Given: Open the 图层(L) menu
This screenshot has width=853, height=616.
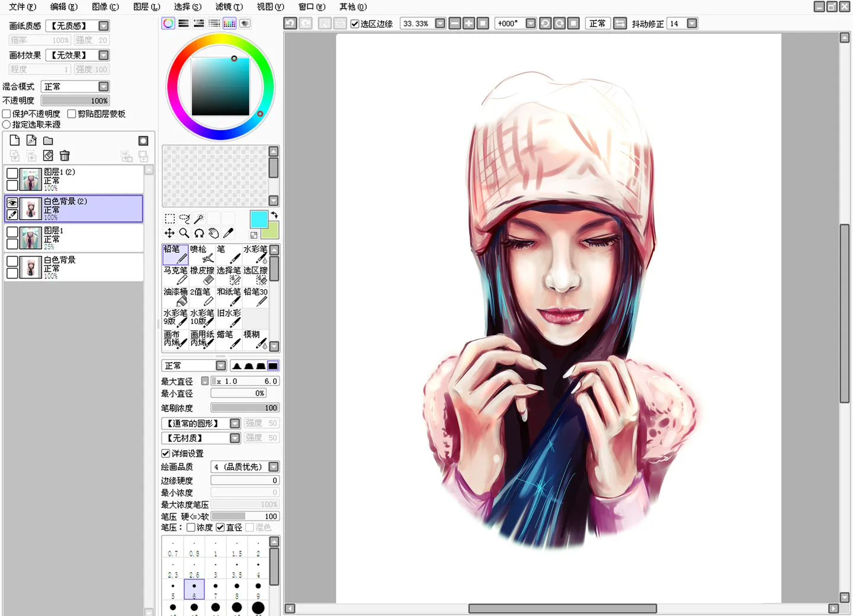Looking at the screenshot, I should point(146,7).
